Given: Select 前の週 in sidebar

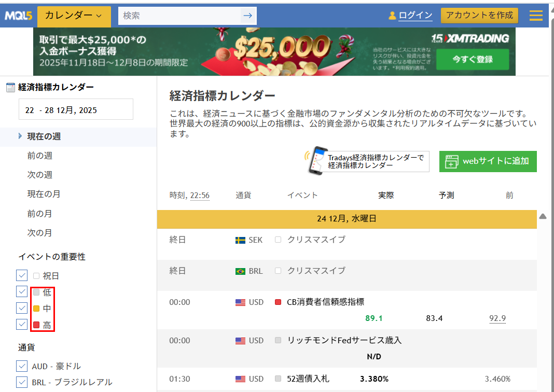Looking at the screenshot, I should pos(40,156).
